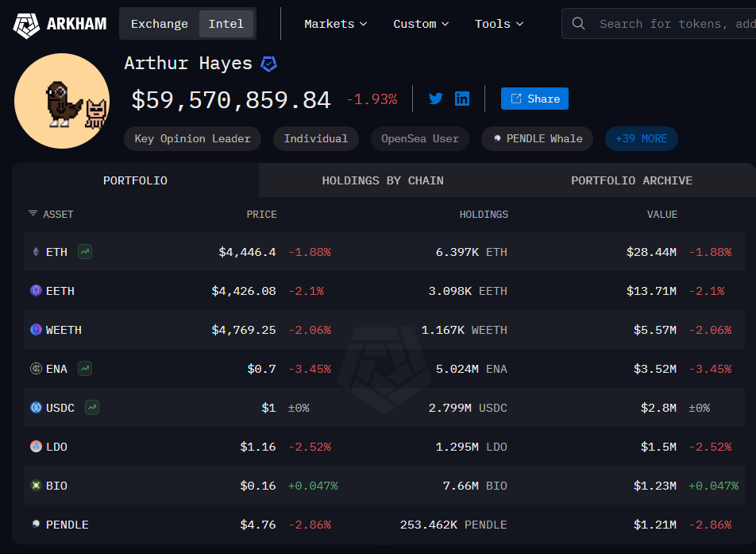The width and height of the screenshot is (756, 554).
Task: Expand the Tools dropdown menu
Action: pyautogui.click(x=499, y=24)
